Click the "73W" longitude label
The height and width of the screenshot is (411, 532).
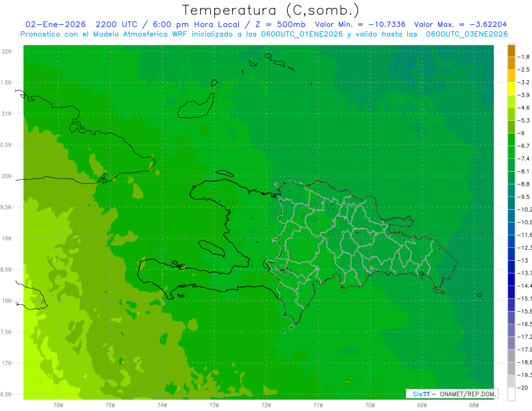click(214, 405)
